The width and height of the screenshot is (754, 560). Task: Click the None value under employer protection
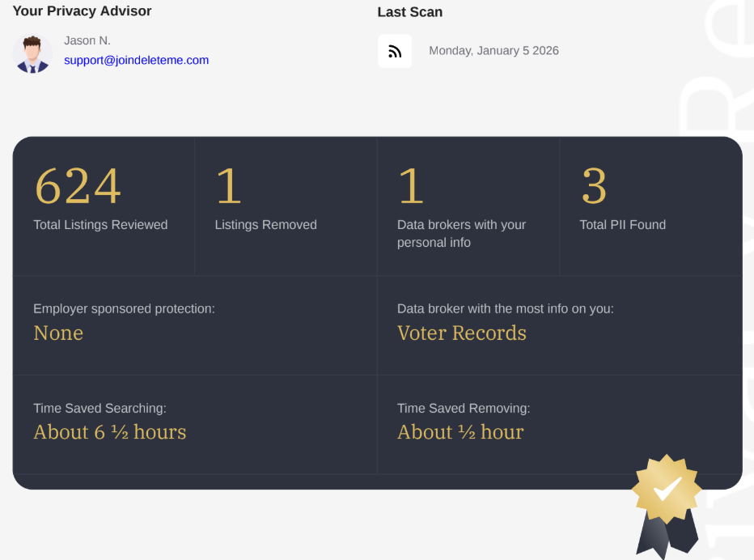[58, 333]
